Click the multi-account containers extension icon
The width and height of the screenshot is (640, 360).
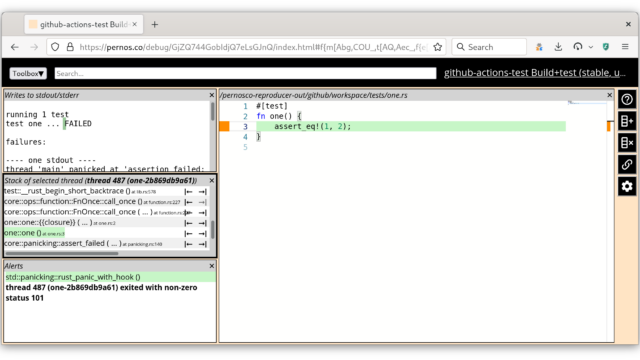(539, 47)
